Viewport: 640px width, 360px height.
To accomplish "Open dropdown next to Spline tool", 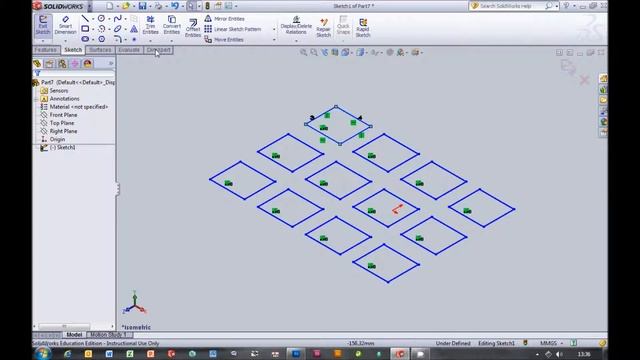I will click(125, 19).
